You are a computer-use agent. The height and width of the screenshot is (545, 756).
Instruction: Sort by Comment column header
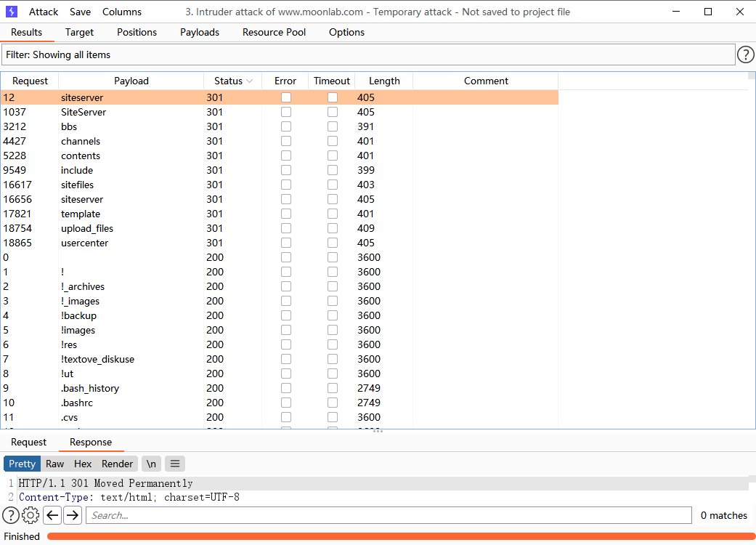486,81
